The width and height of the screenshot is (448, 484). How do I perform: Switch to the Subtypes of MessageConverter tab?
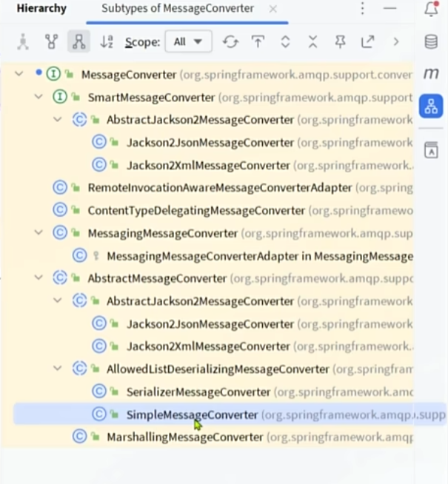pos(178,8)
